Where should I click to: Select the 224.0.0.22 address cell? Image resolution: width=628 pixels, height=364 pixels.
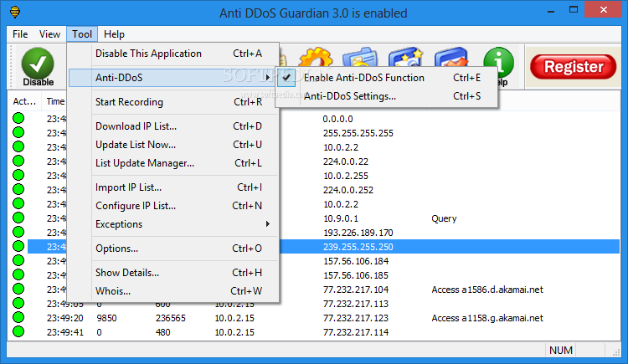click(346, 161)
